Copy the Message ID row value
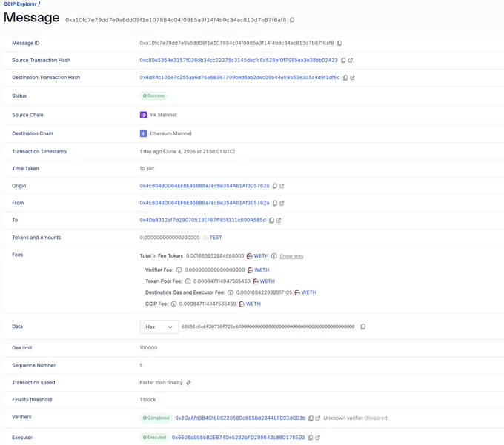 click(x=339, y=44)
